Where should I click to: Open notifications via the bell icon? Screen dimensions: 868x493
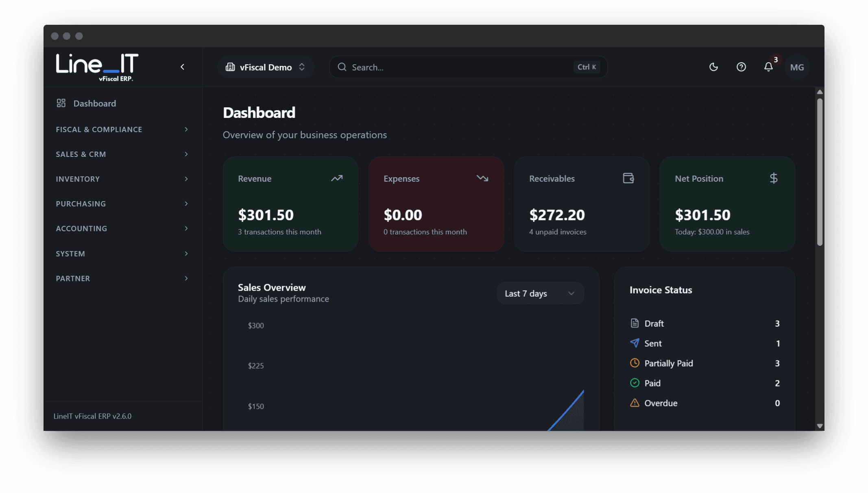pyautogui.click(x=768, y=67)
